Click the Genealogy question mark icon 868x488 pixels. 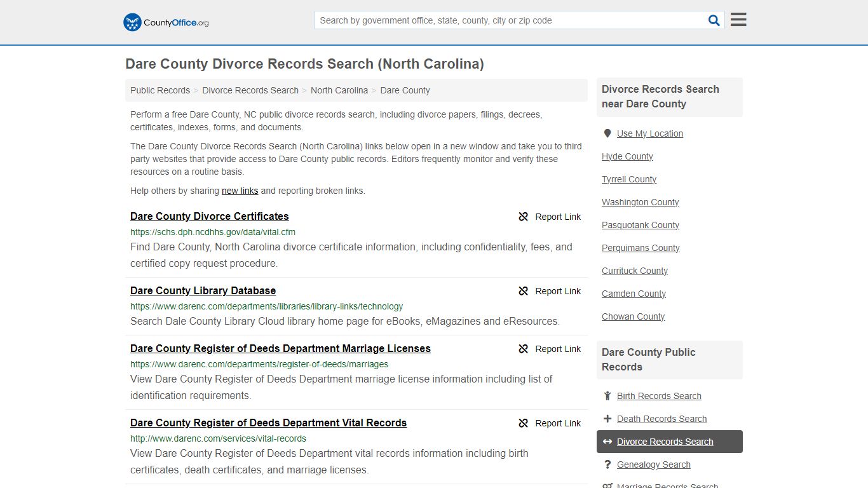tap(607, 464)
